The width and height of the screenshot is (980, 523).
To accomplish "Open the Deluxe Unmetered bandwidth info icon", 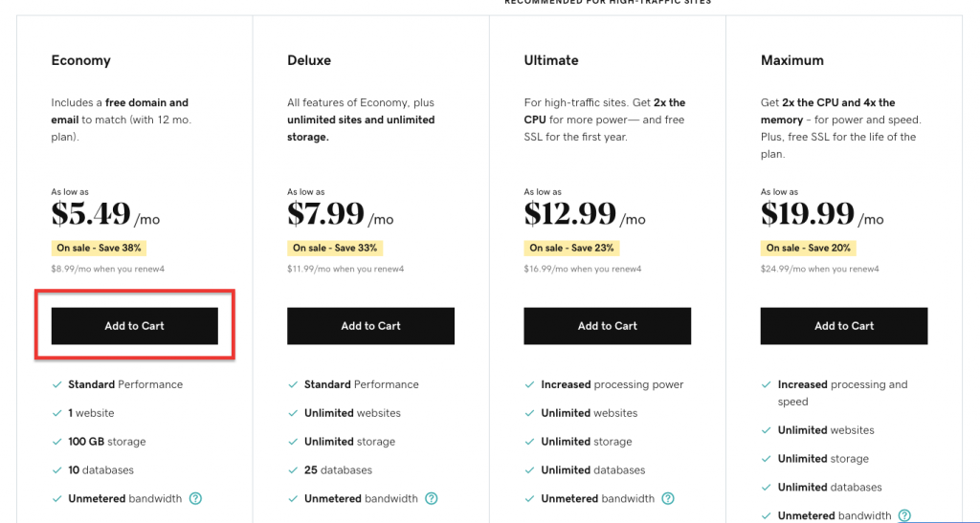I will tap(432, 498).
